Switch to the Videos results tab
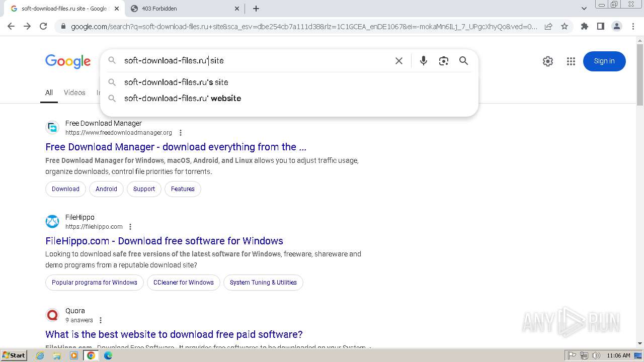Screen dimensions: 644x362 click(74, 93)
